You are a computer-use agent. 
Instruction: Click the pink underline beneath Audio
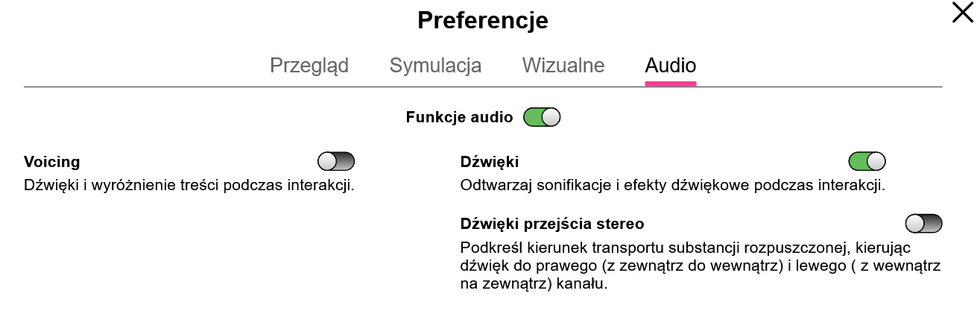point(670,84)
